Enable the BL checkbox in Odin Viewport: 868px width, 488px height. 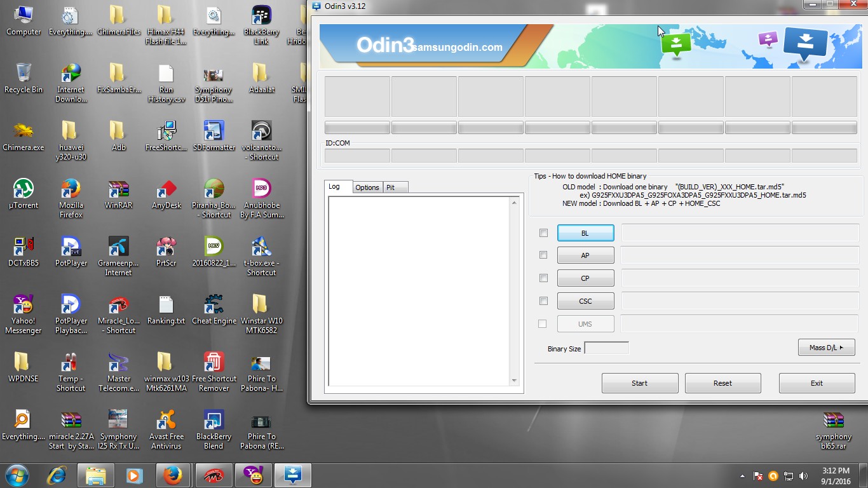[x=543, y=233]
